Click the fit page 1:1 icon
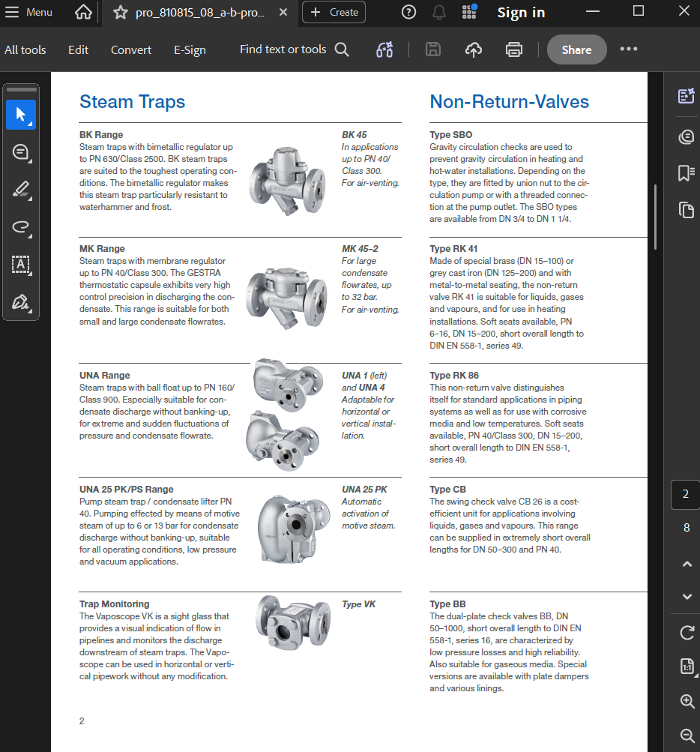This screenshot has height=752, width=700. coord(687,666)
